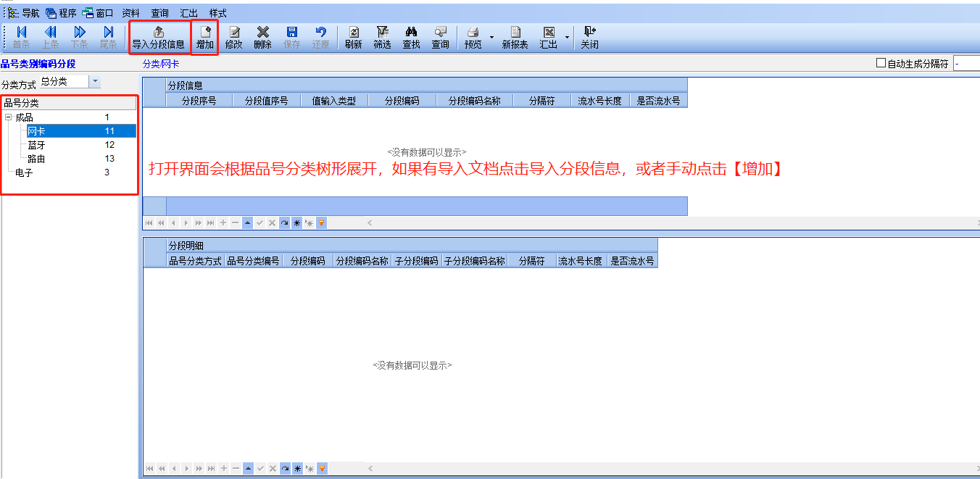Open the dropdown arrow beside the 汇出 toolbar icon
Image resolution: width=980 pixels, height=479 pixels.
[566, 37]
